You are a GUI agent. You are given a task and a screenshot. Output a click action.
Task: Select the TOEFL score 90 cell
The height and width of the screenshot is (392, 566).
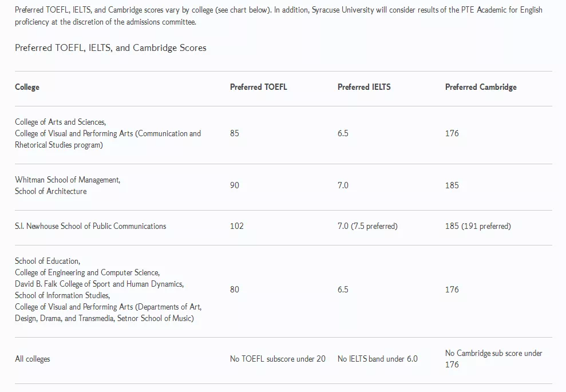point(235,185)
